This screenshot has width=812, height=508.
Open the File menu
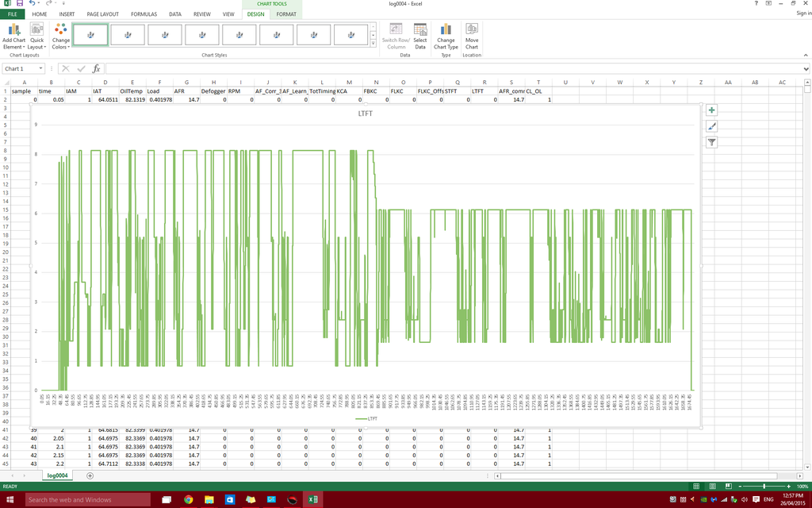click(x=12, y=14)
